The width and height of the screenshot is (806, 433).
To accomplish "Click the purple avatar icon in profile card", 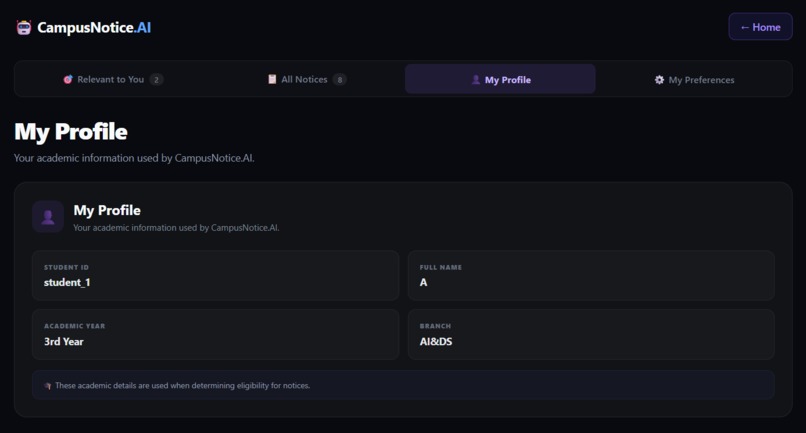I will point(48,216).
